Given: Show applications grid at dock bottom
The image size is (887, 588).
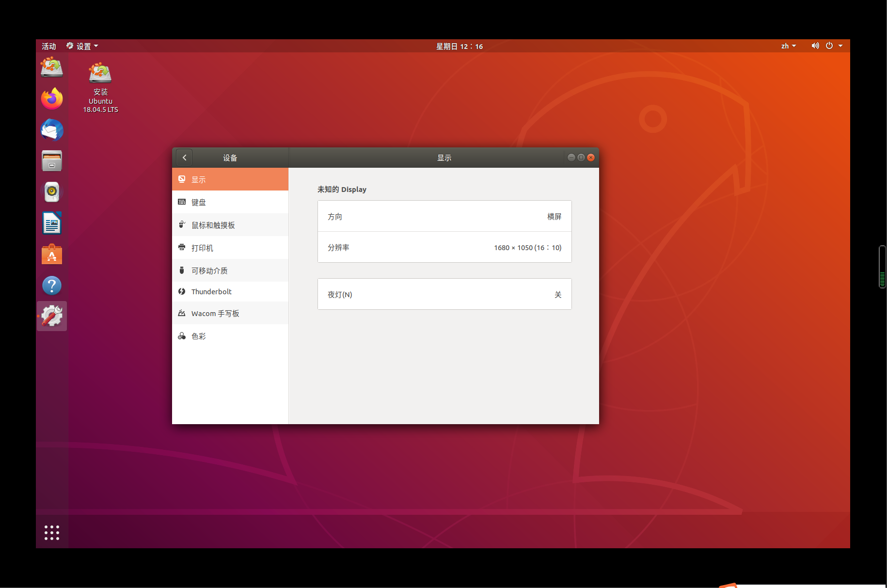Looking at the screenshot, I should [x=52, y=532].
